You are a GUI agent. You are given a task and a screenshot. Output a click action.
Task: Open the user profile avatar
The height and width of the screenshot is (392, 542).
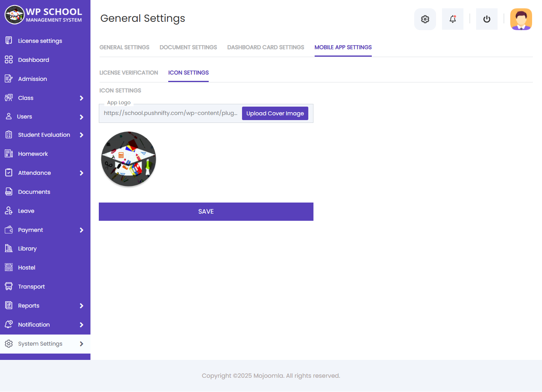[521, 19]
